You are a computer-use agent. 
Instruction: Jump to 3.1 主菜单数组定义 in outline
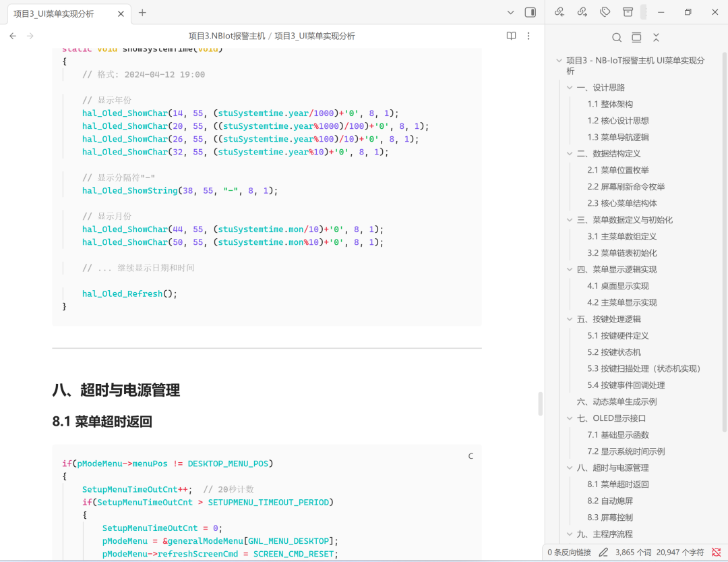click(622, 237)
